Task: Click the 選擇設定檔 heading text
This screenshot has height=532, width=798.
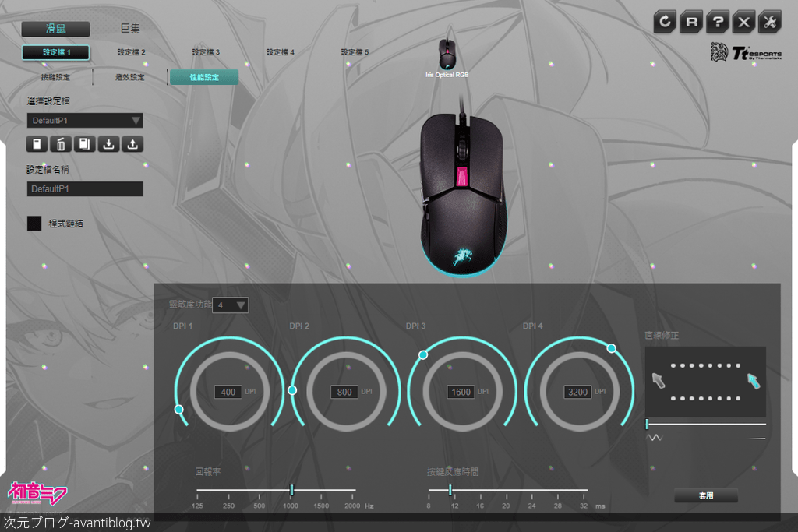Action: [48, 100]
